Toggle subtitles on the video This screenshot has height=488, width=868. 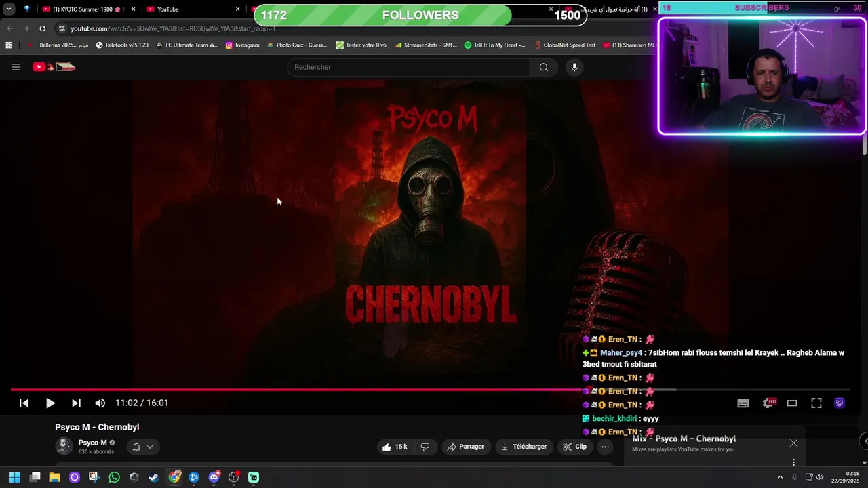tap(743, 403)
